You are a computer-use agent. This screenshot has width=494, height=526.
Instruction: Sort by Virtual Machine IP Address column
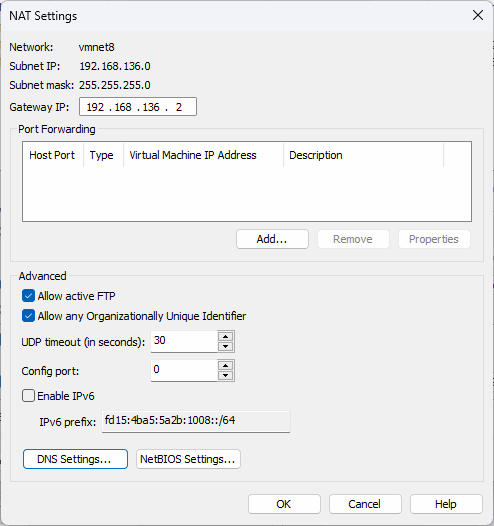point(203,155)
